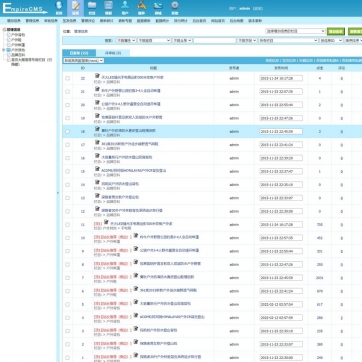Click the publish time field in row ID 11
The width and height of the screenshot is (362, 362).
[281, 225]
